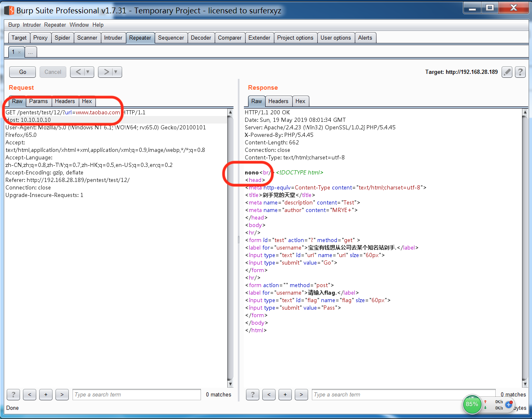
Task: Select the response Headers tab
Action: [x=279, y=101]
